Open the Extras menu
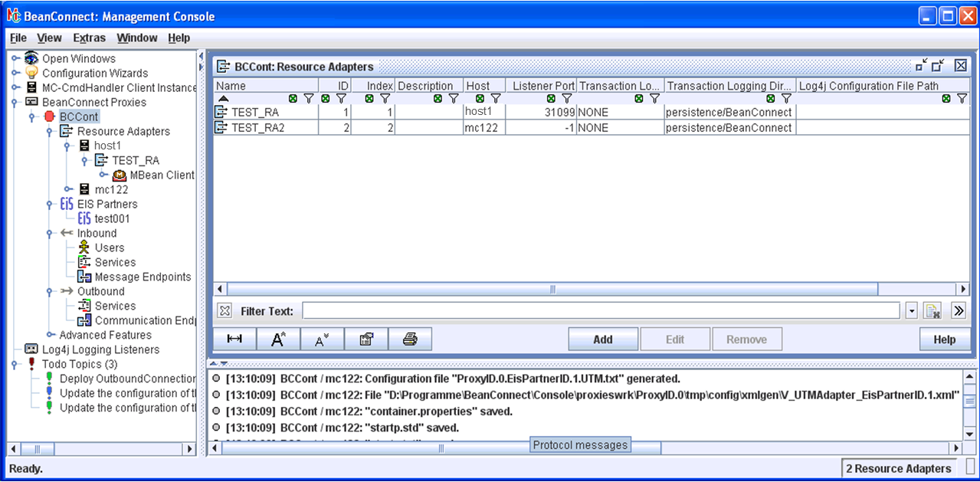 (x=89, y=38)
